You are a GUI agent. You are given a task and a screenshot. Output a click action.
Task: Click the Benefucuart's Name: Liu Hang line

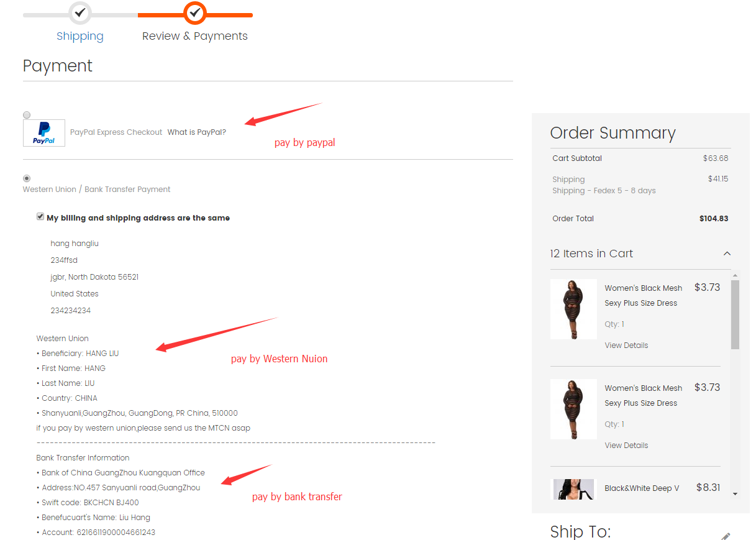click(x=93, y=518)
